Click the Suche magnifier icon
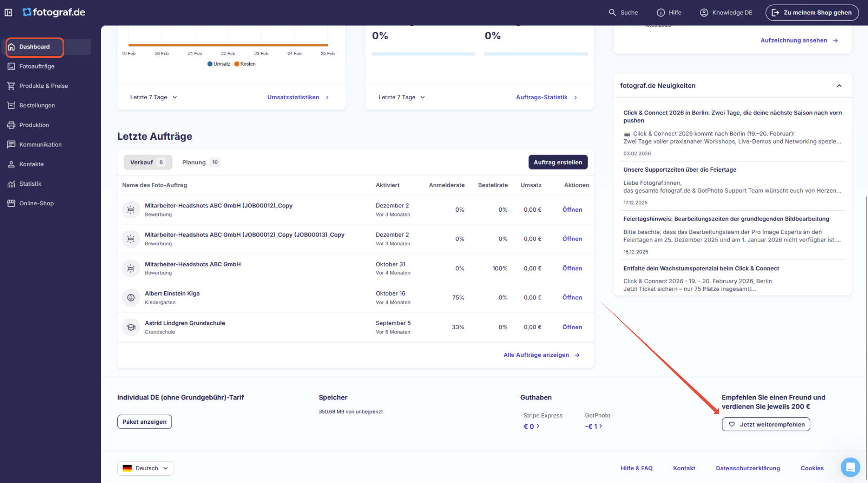Viewport: 868px width, 483px height. click(x=612, y=12)
